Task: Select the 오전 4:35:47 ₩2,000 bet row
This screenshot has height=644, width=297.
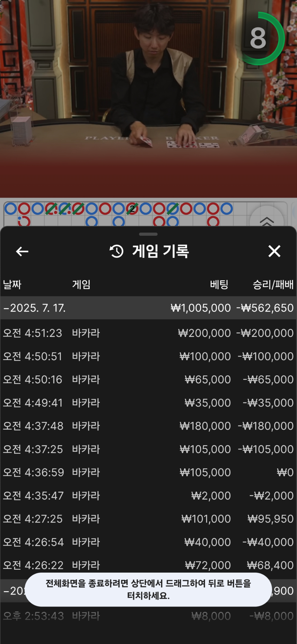Action: (148, 496)
